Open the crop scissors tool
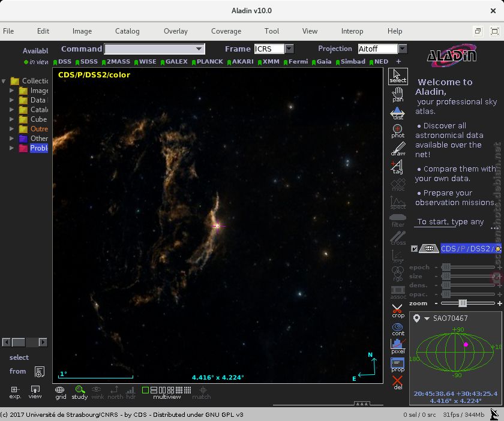Viewport: 504px width, 421px height. tap(397, 310)
